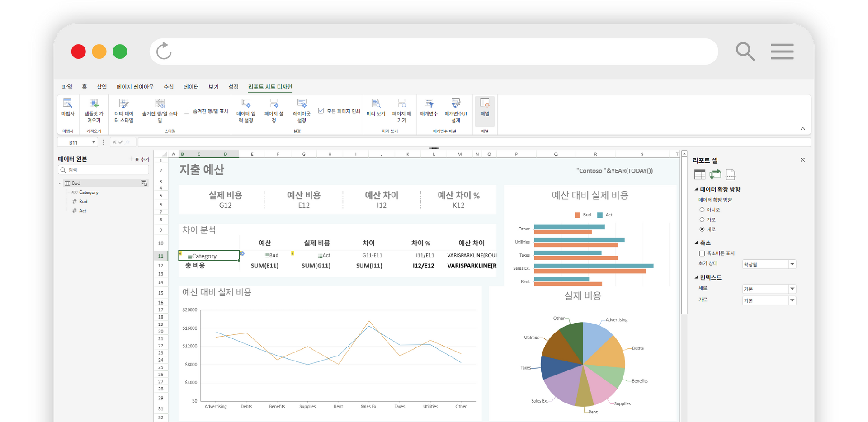Click the preview icon on Bud table row
This screenshot has width=868, height=422.
(144, 183)
